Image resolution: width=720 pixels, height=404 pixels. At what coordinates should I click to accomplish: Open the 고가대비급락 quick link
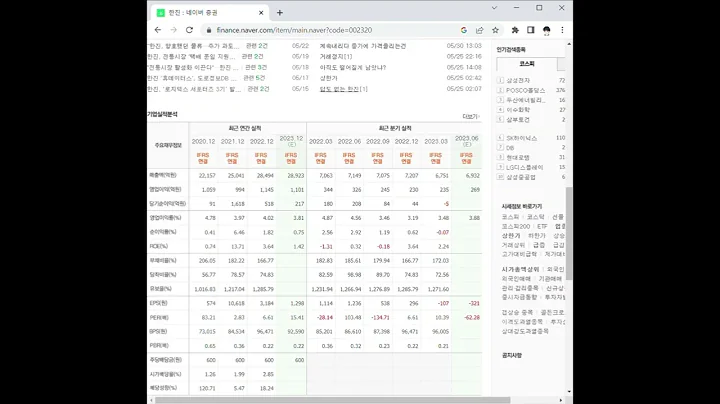(x=519, y=254)
